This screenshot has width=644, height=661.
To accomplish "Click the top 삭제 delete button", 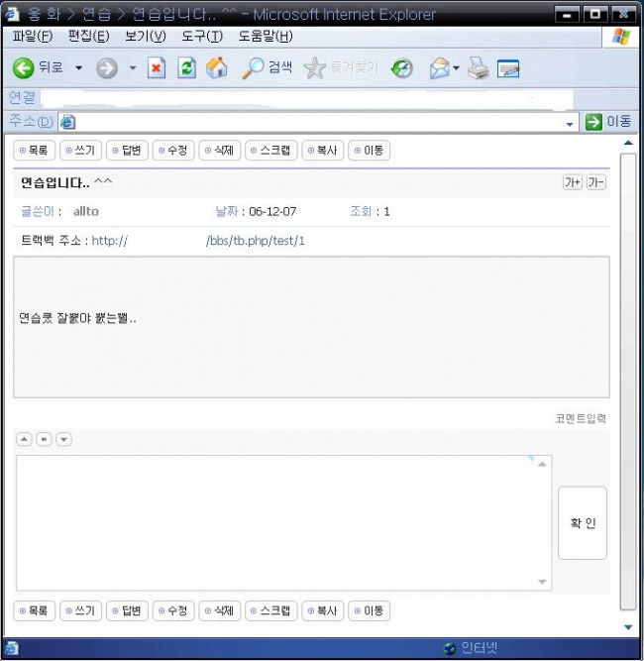I will 220,151.
